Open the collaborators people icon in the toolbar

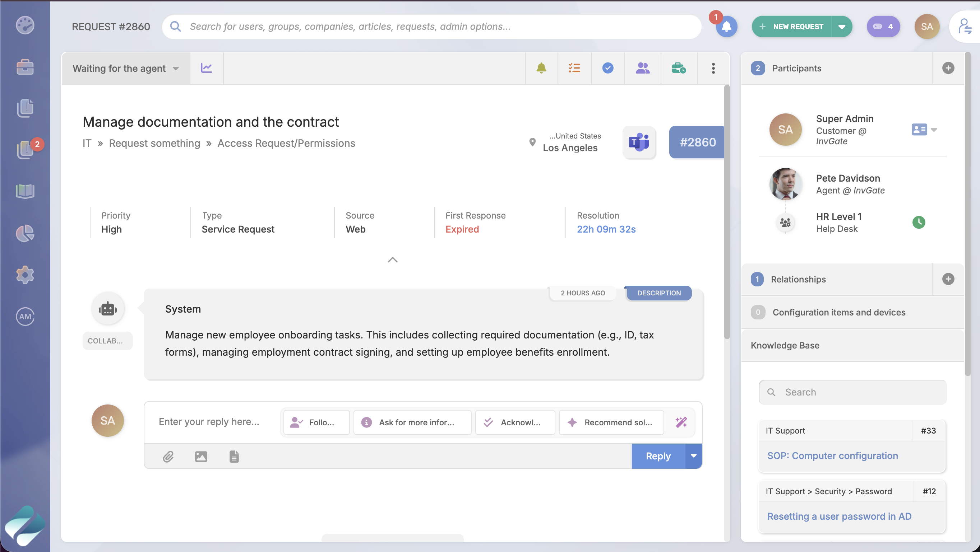pos(642,68)
